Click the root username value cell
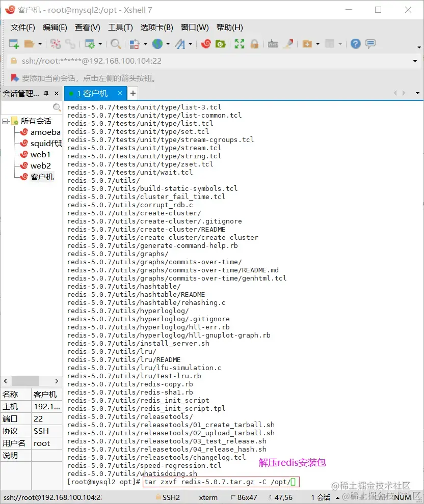 [47, 443]
